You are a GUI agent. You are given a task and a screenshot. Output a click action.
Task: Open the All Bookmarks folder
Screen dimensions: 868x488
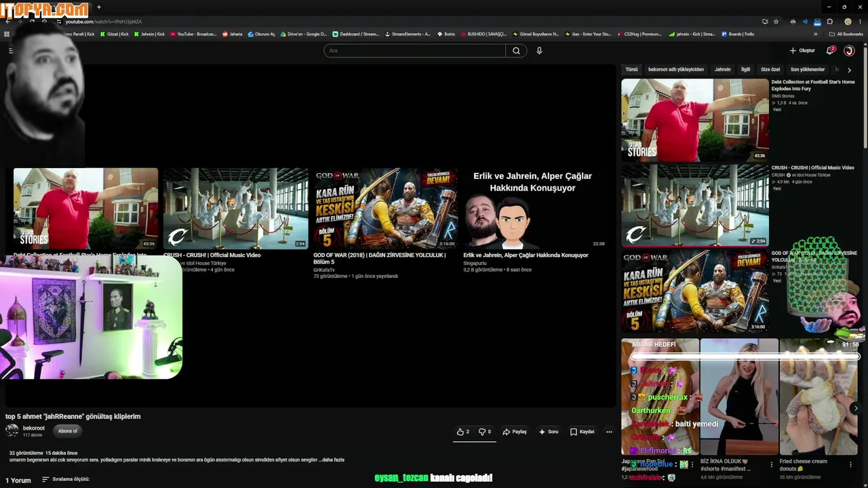click(846, 34)
